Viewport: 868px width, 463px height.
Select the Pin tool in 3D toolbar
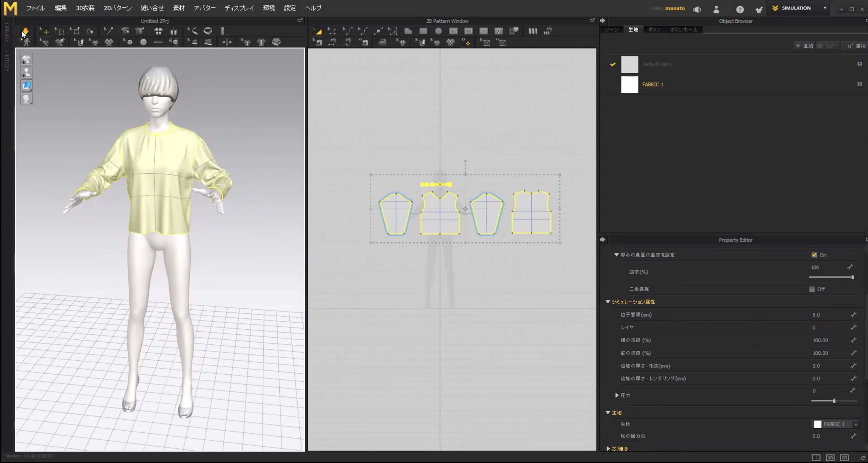pos(108,31)
